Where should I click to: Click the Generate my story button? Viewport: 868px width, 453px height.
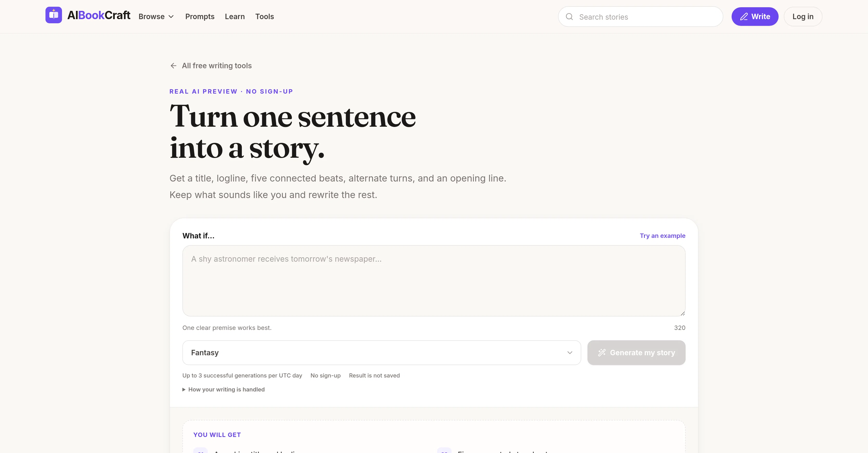636,352
